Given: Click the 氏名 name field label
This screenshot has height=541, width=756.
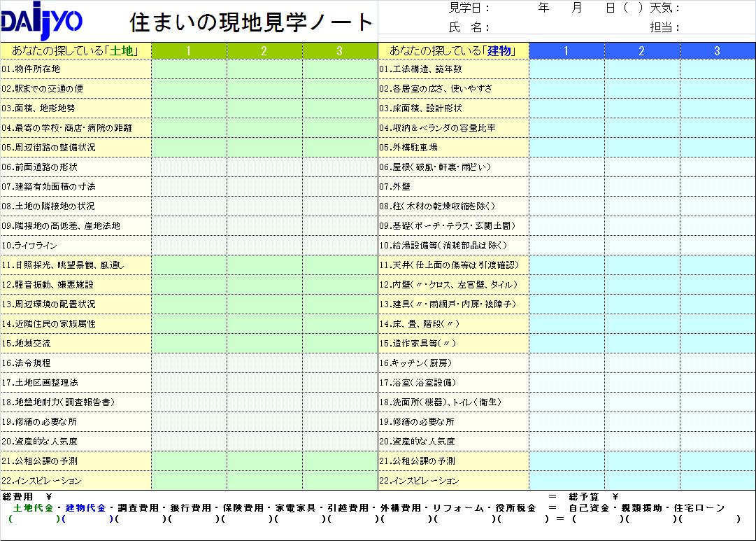Looking at the screenshot, I should [x=469, y=27].
